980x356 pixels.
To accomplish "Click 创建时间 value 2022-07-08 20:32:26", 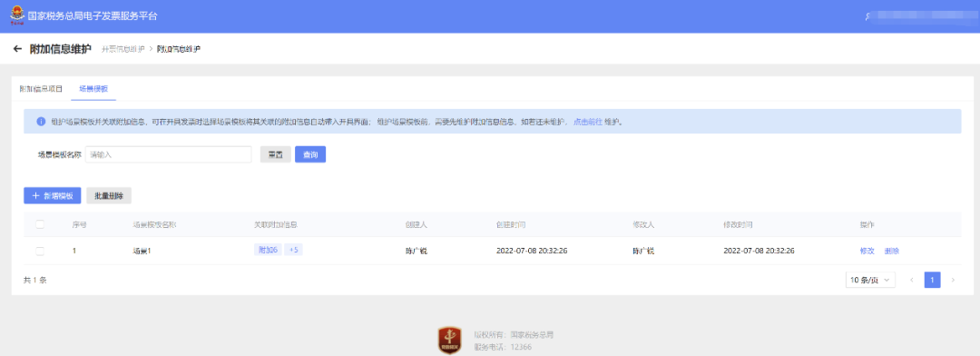I will point(532,251).
